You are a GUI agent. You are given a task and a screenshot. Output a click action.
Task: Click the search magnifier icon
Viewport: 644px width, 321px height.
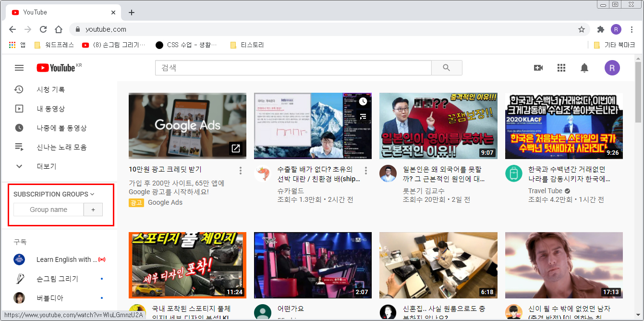click(x=447, y=68)
